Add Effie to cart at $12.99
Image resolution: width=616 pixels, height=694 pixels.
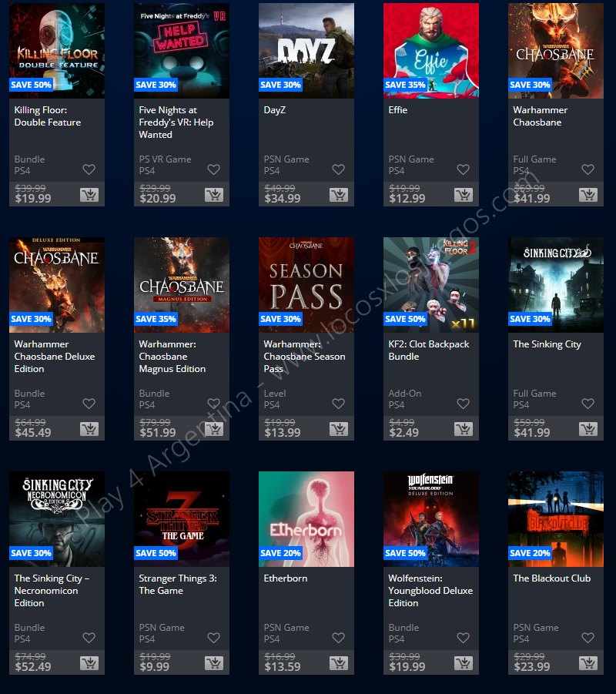point(464,195)
